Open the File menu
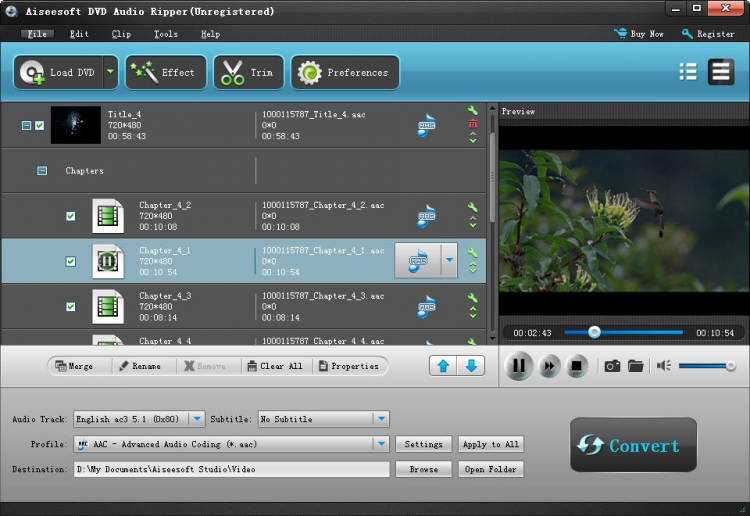The image size is (750, 516). point(37,34)
